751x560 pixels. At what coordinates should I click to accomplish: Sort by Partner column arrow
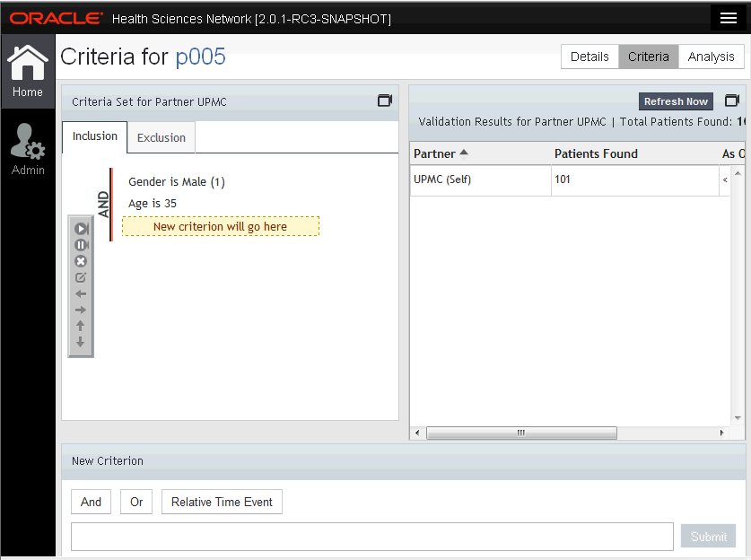coord(464,153)
